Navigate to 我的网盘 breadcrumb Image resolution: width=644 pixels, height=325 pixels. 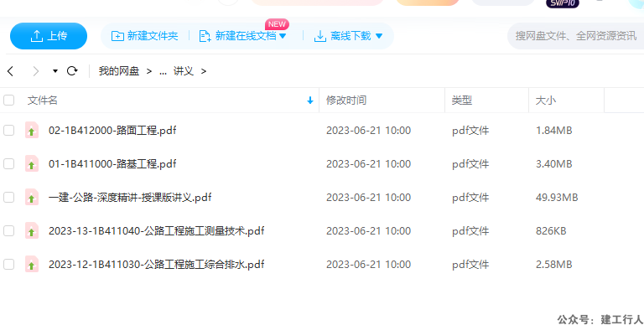[x=119, y=71]
